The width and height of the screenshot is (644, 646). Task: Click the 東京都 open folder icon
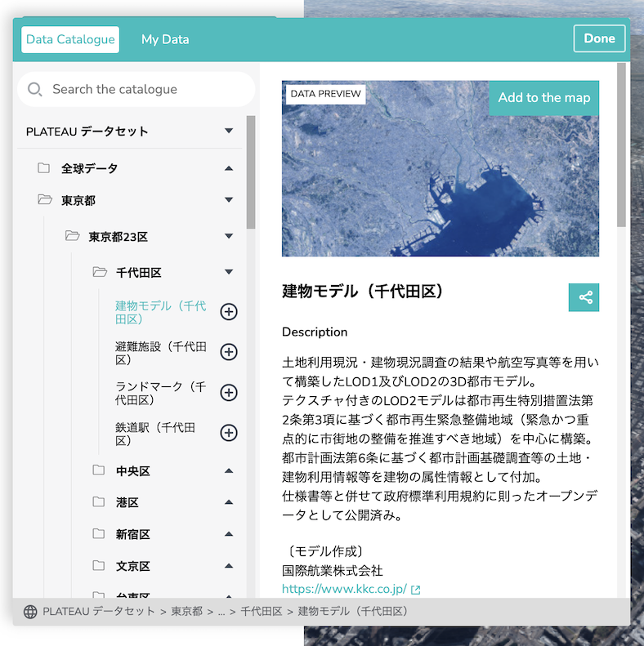pos(44,200)
